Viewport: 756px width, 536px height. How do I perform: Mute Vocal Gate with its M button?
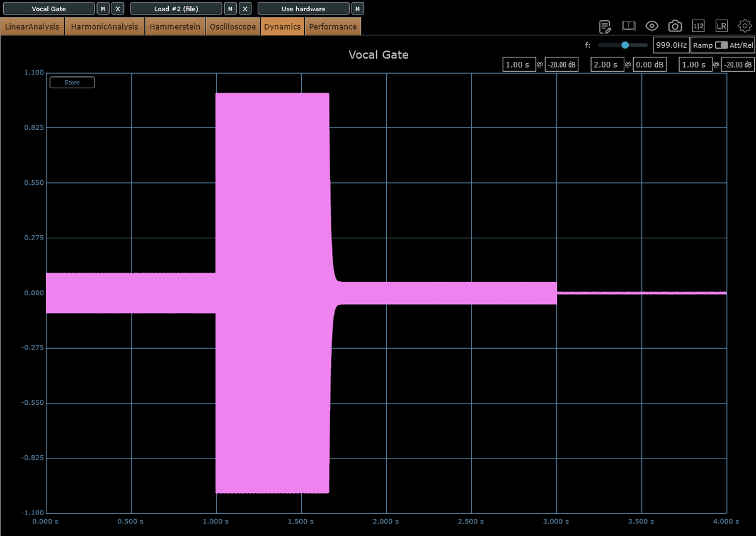(x=103, y=9)
